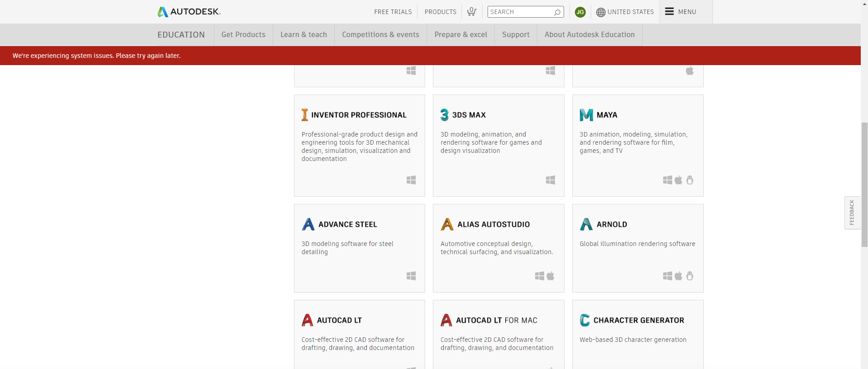Click the Alias AutoStudio product icon
This screenshot has width=868, height=369.
[x=447, y=224]
